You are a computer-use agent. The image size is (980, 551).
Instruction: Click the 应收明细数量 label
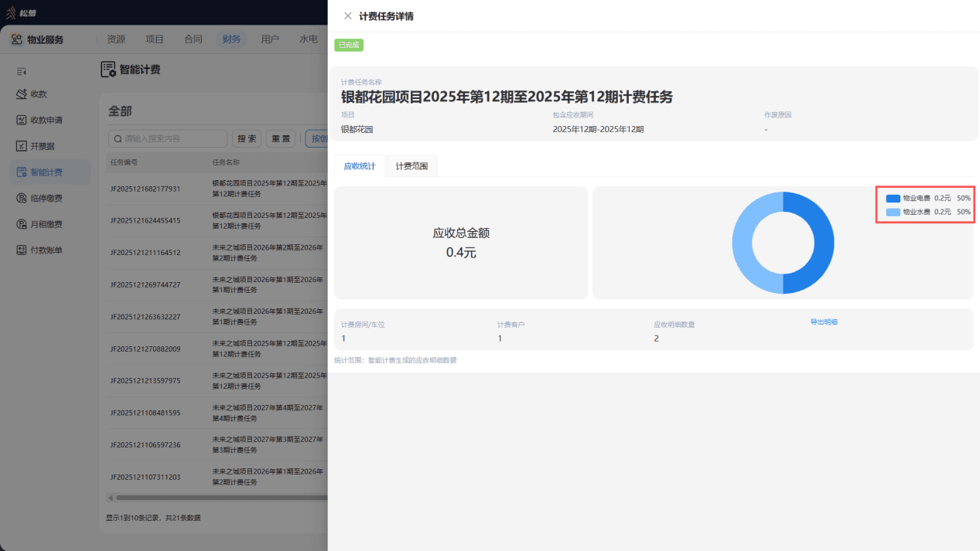click(x=674, y=325)
